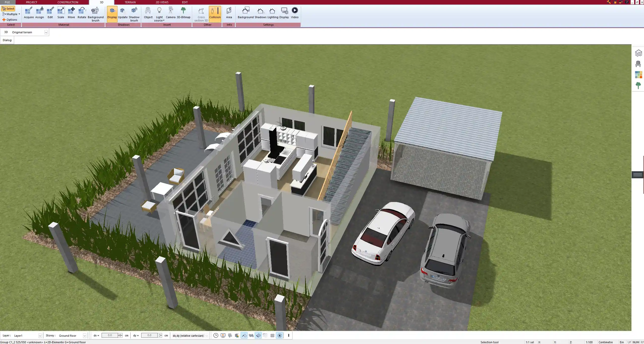The height and width of the screenshot is (344, 644).
Task: Toggle north orientation indicator in status bar
Action: 279,335
